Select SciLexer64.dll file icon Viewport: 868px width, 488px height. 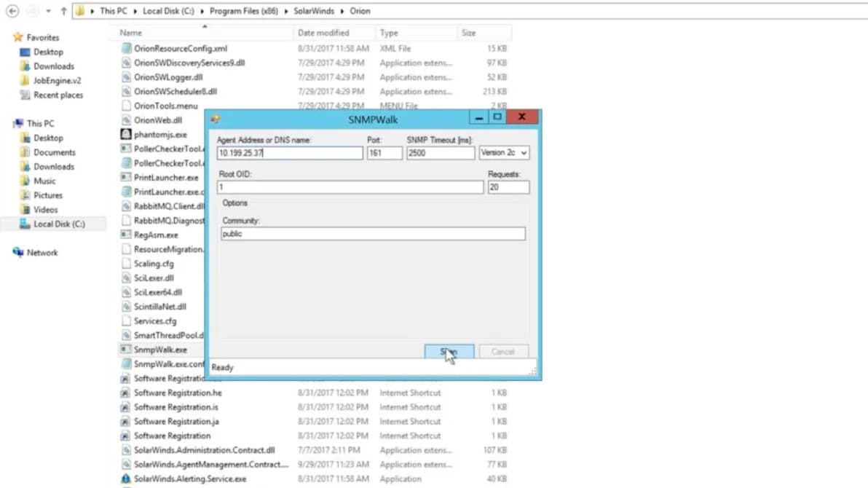tap(126, 293)
